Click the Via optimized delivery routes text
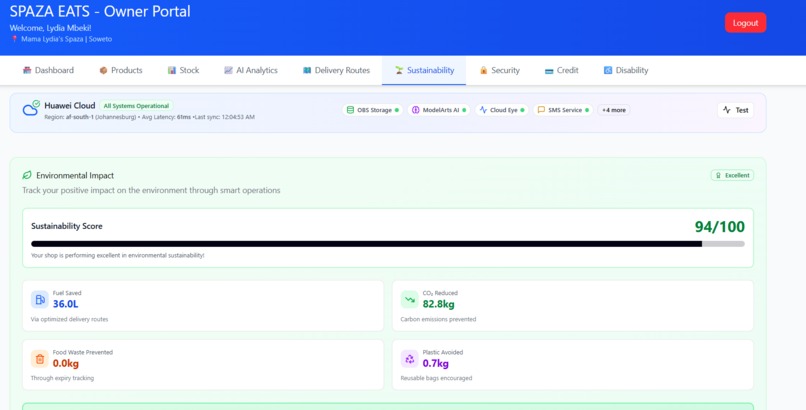 pos(69,319)
